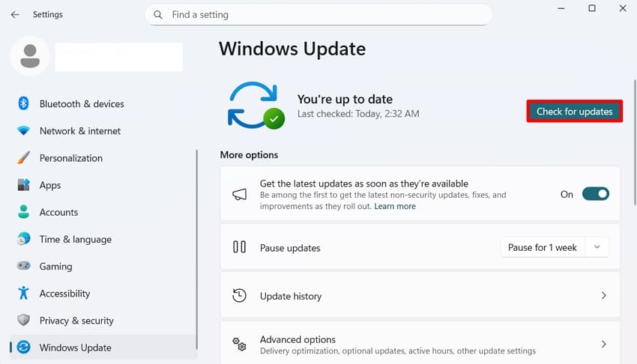637x364 pixels.
Task: Open the Advanced options row
Action: coord(420,343)
